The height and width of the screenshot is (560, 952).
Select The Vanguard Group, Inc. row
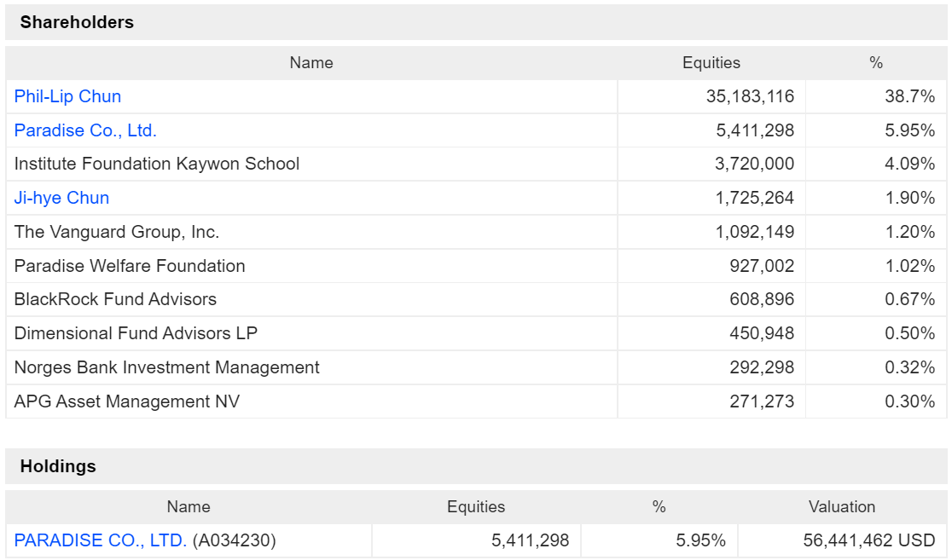click(x=476, y=232)
